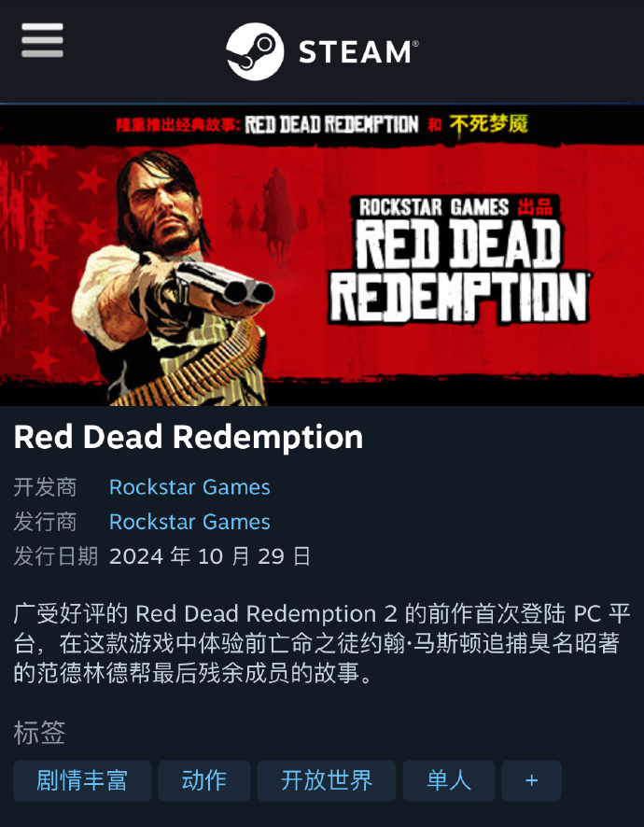Select the 单人 tag
This screenshot has height=827, width=644.
[449, 780]
